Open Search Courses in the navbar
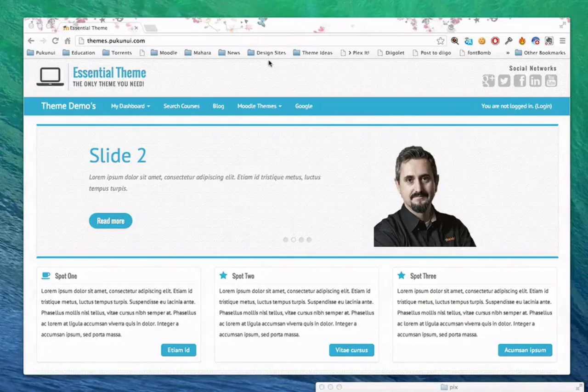Image resolution: width=588 pixels, height=392 pixels. coord(181,106)
